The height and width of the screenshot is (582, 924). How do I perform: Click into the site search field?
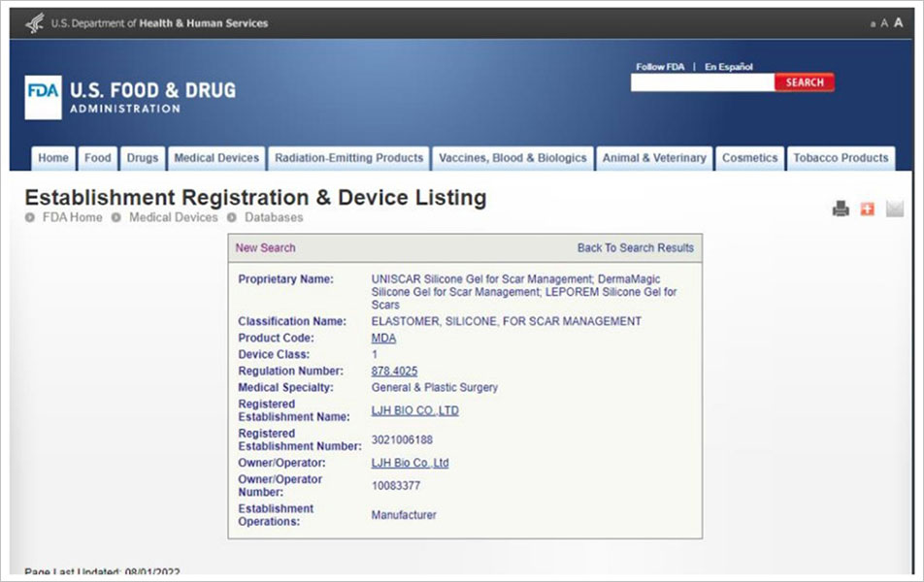(x=702, y=83)
